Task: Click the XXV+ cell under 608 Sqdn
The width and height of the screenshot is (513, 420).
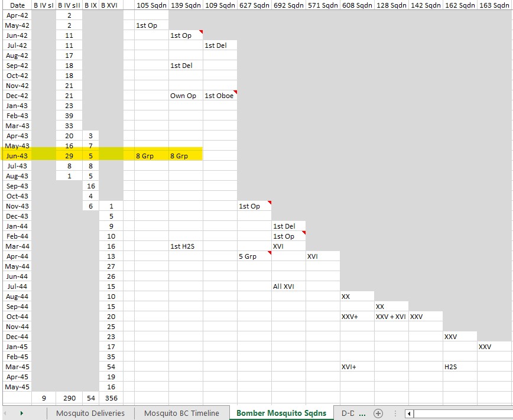Action: [357, 317]
